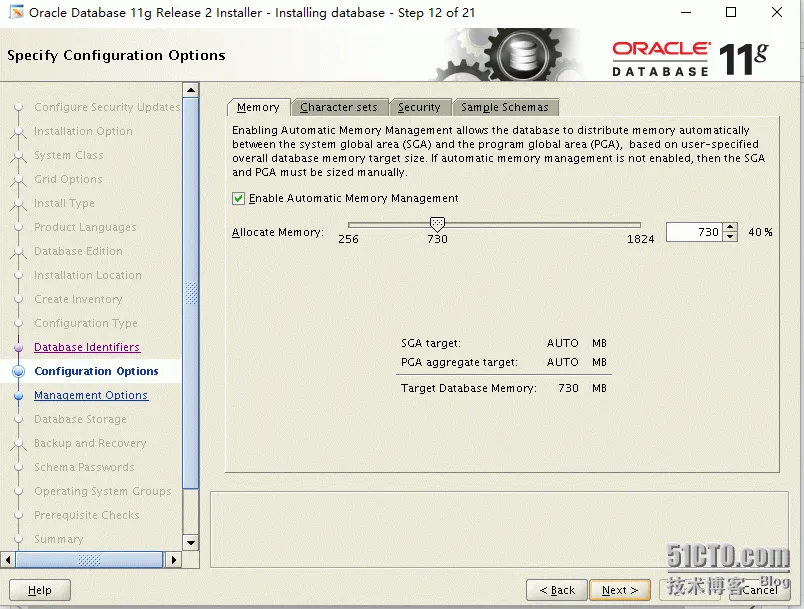Click the 'Product Languages' step text
Screen dimensions: 804x609
pos(85,227)
